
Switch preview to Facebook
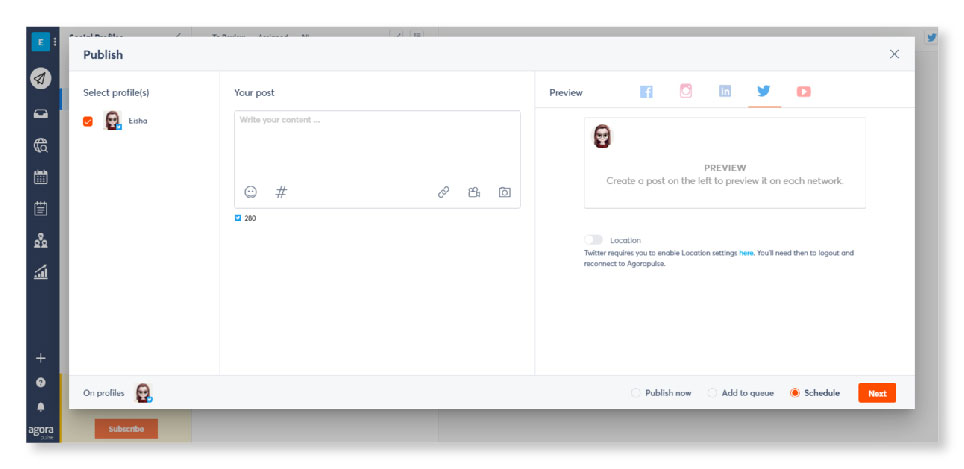tap(646, 92)
